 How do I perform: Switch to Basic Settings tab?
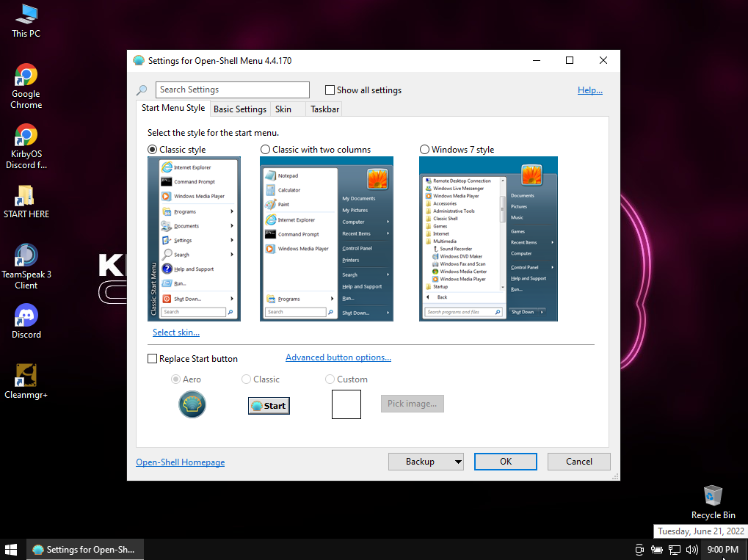tap(240, 109)
